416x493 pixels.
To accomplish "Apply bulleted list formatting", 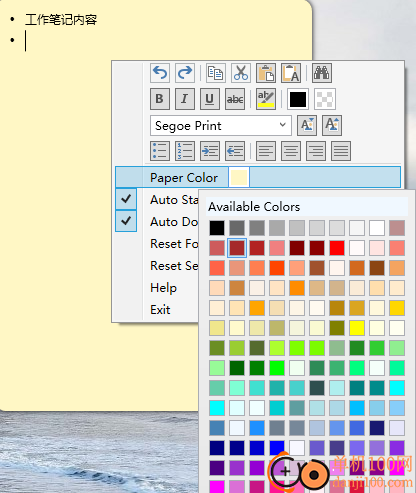I will point(160,151).
